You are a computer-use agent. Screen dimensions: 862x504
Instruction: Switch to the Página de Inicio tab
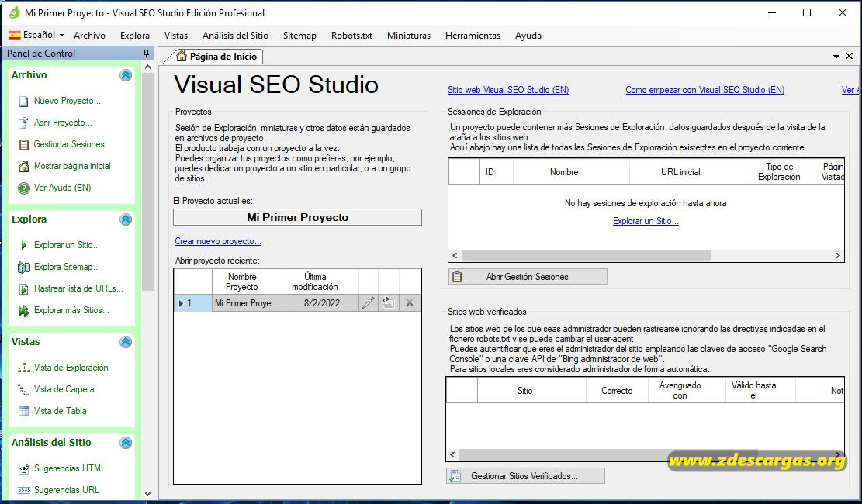pyautogui.click(x=216, y=56)
